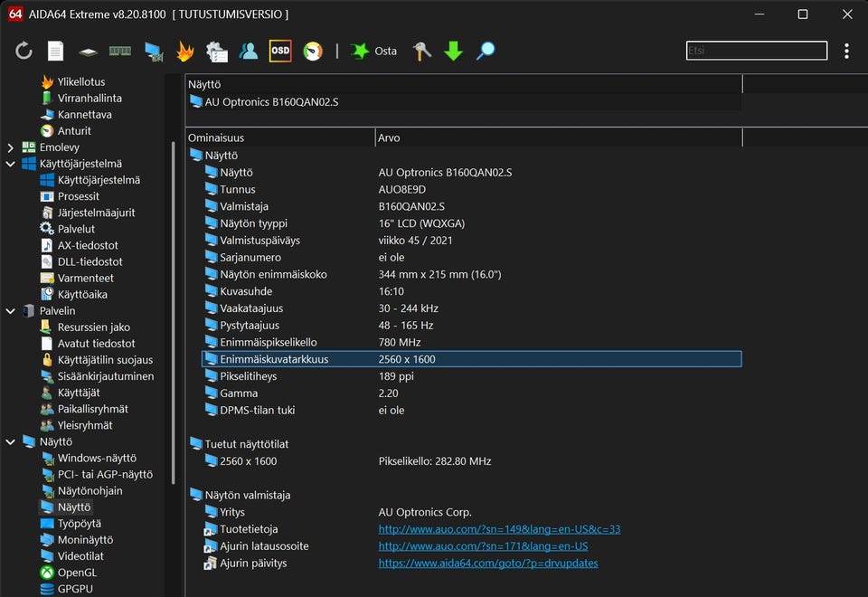Collapse the Näyttö tree section in sidebar
The width and height of the screenshot is (868, 597).
click(11, 442)
